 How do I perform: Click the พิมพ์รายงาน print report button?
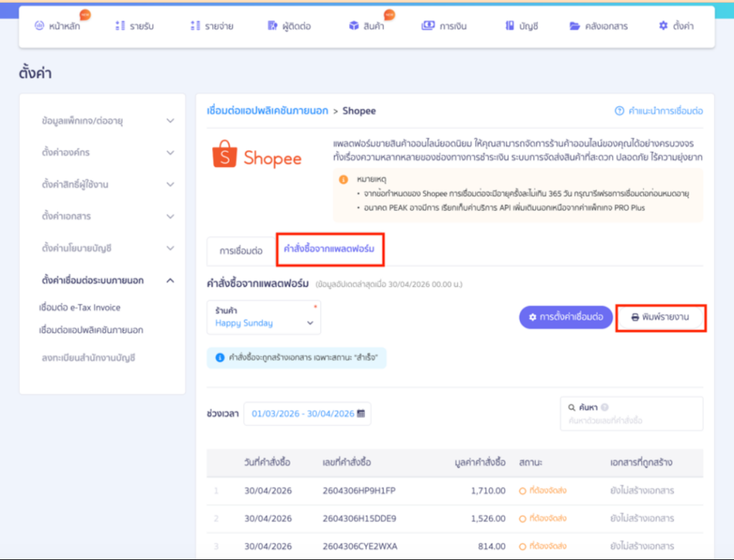coord(660,317)
